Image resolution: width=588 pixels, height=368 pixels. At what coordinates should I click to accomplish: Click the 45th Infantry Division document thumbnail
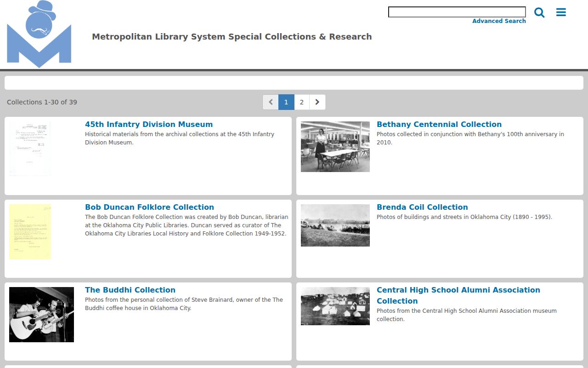(30, 149)
